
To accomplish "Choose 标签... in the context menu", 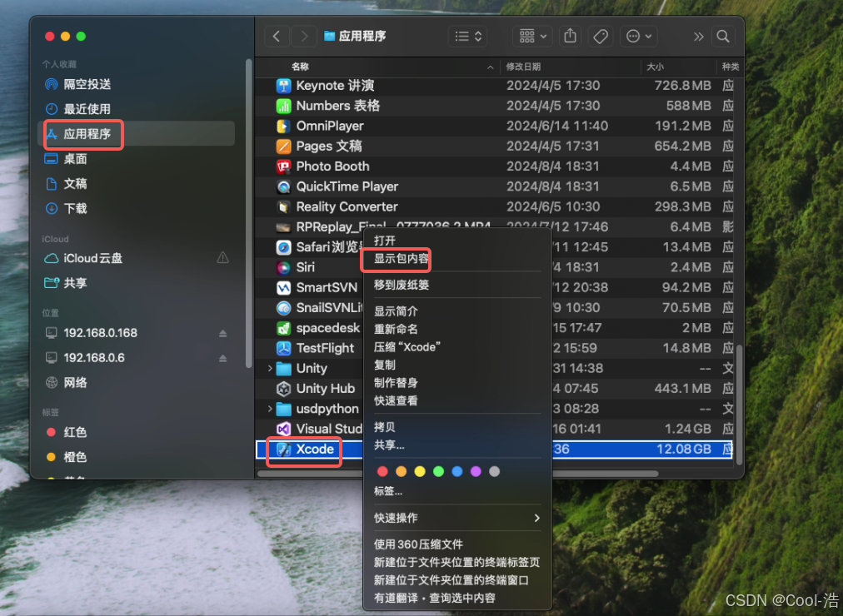I will click(388, 491).
